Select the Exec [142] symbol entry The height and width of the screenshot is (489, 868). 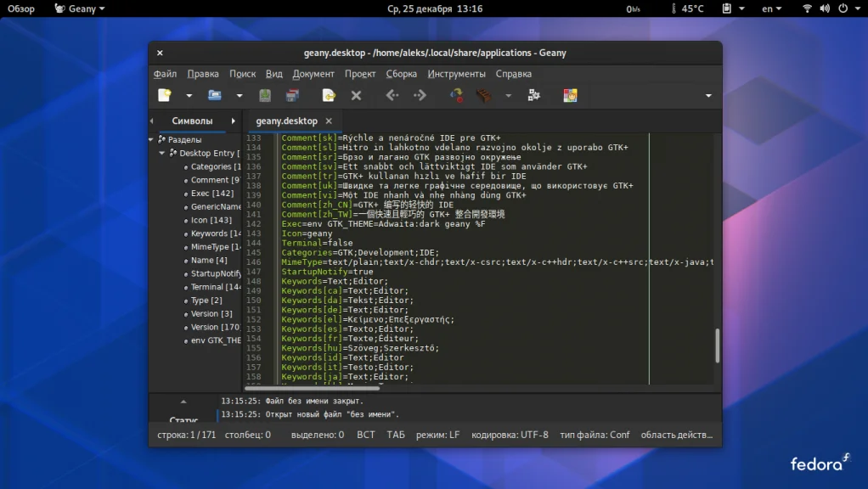point(211,194)
